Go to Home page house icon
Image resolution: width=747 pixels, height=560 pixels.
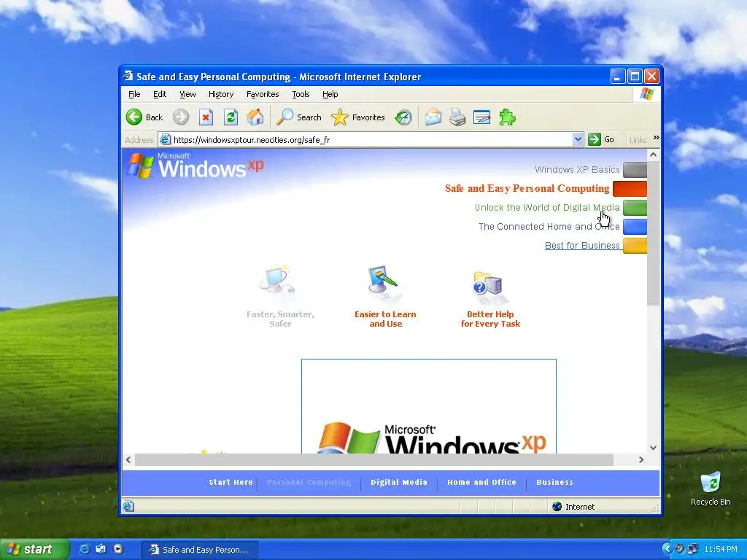(x=255, y=117)
